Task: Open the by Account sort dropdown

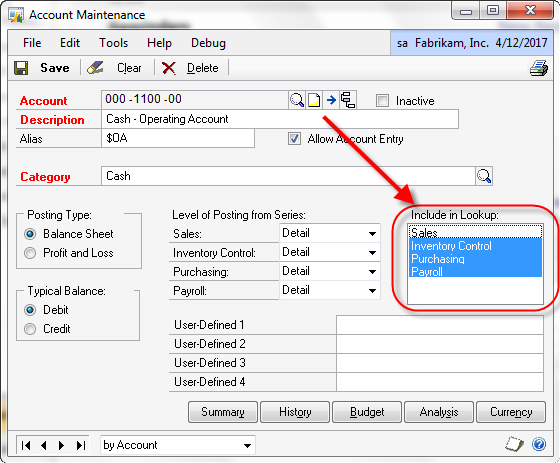Action: [247, 445]
